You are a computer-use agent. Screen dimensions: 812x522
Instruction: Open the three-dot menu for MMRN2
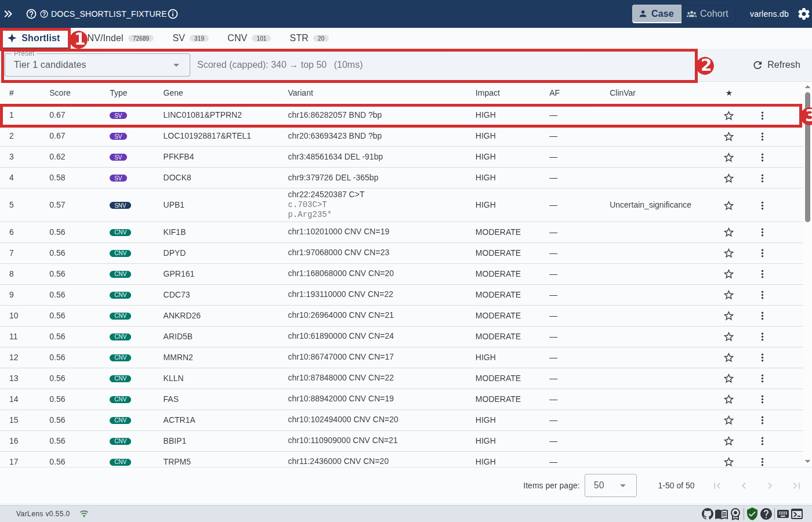point(762,358)
